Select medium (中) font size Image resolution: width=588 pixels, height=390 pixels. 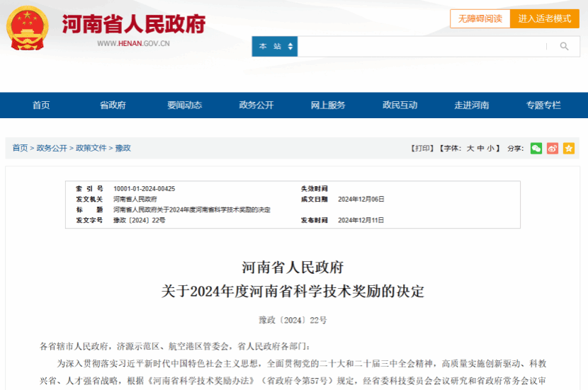[480, 149]
